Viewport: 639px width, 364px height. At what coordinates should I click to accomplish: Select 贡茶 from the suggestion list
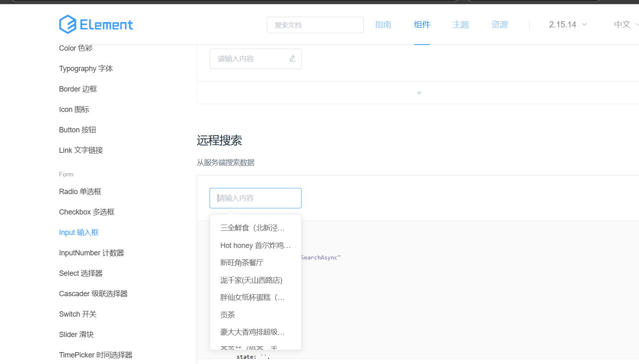pyautogui.click(x=228, y=315)
